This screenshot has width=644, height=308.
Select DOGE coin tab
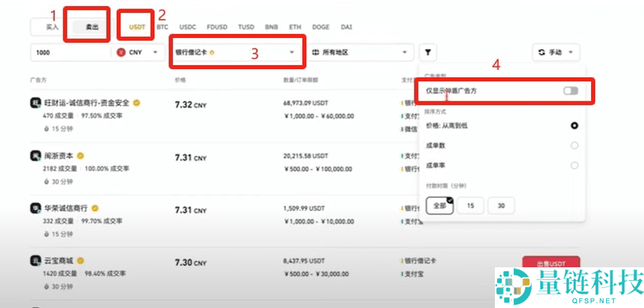coord(321,28)
